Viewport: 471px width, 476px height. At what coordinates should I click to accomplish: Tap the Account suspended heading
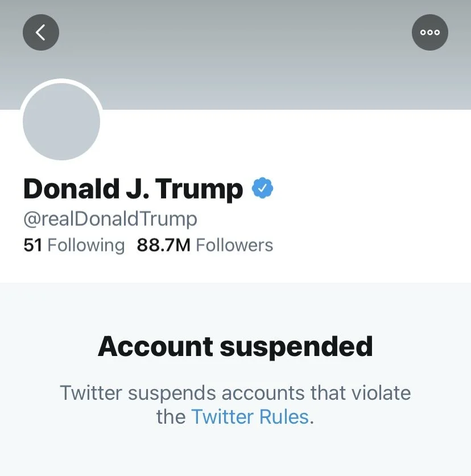tap(235, 347)
